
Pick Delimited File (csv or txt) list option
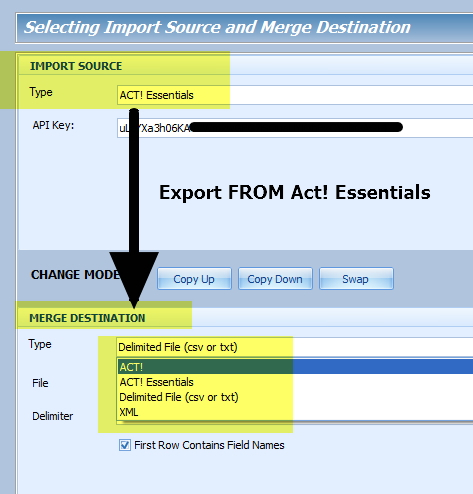pyautogui.click(x=295, y=397)
